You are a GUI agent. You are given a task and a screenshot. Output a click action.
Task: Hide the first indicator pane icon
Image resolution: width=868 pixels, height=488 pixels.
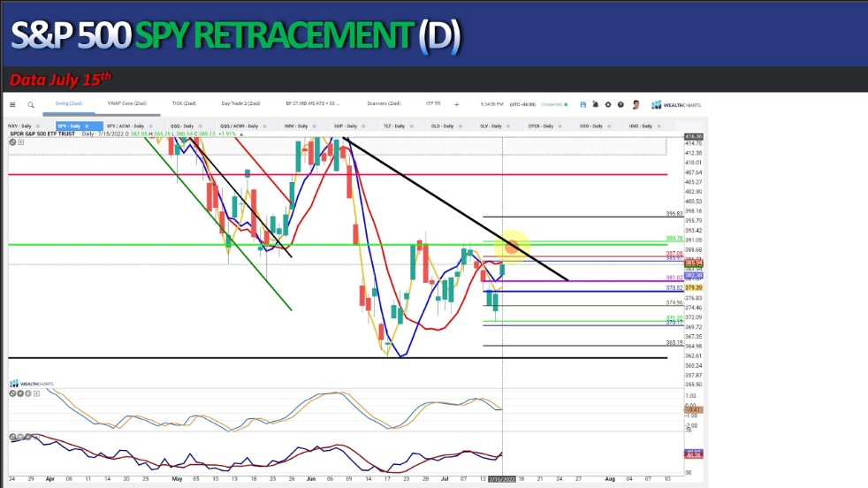pos(12,393)
